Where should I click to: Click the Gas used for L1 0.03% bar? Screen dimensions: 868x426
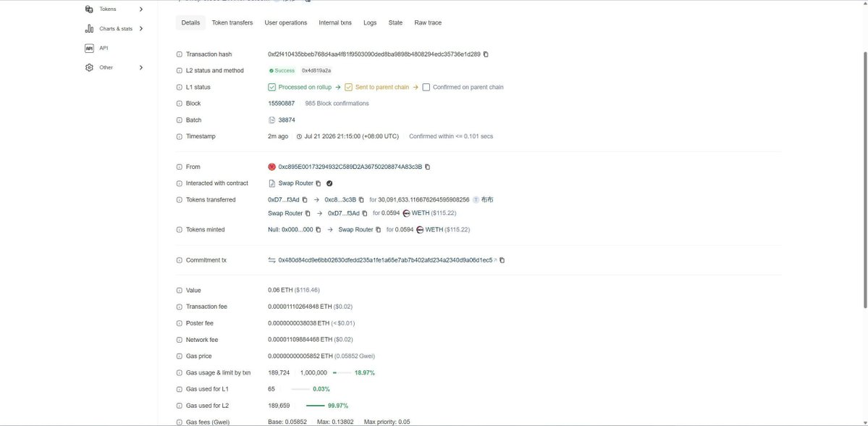300,389
